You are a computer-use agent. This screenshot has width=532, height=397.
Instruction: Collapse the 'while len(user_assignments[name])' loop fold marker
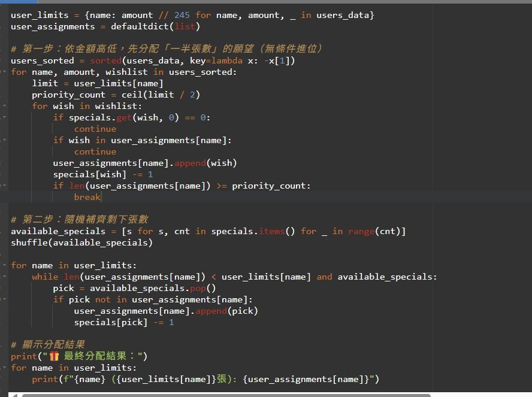[4, 277]
